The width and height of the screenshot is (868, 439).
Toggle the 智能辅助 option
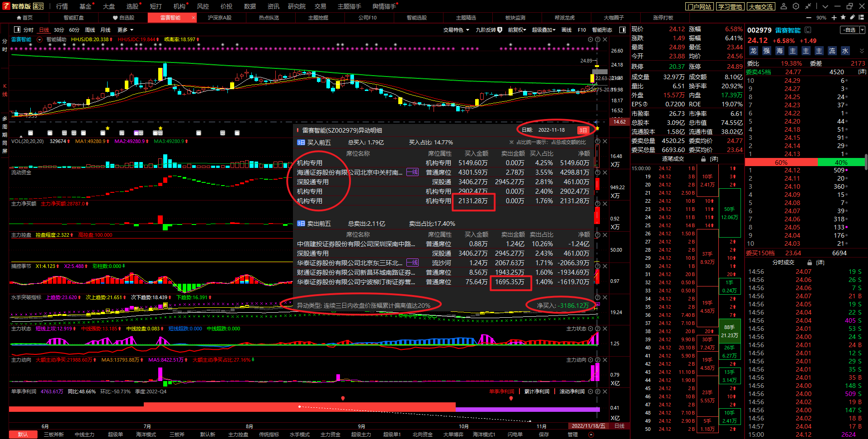pyautogui.click(x=57, y=39)
